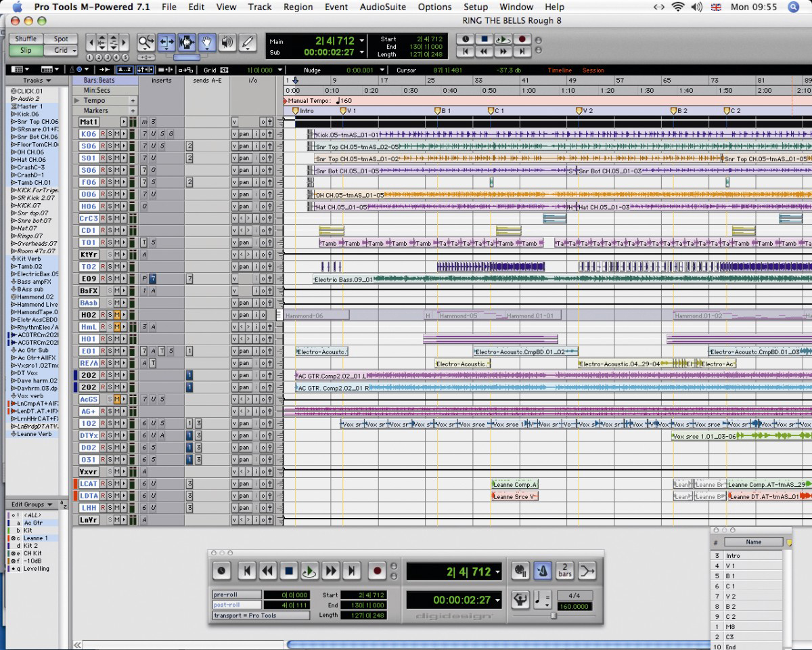
Task: Open the AudioSuite menu
Action: (x=383, y=7)
